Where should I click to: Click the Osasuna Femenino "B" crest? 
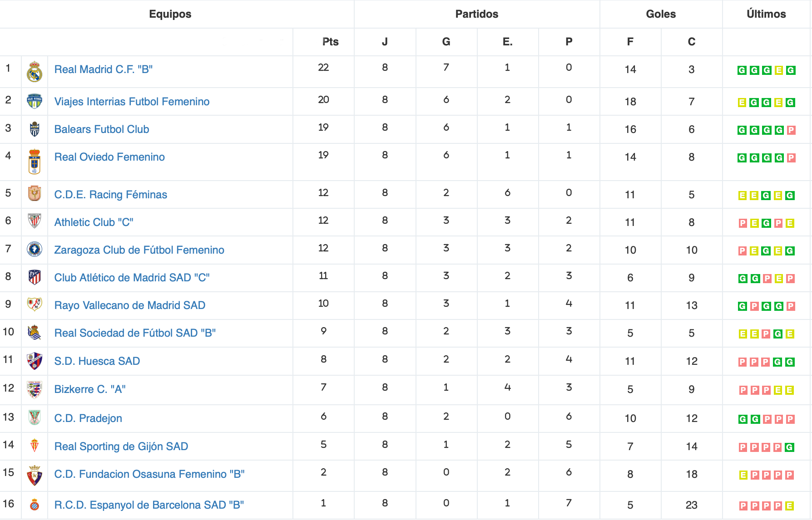(35, 476)
